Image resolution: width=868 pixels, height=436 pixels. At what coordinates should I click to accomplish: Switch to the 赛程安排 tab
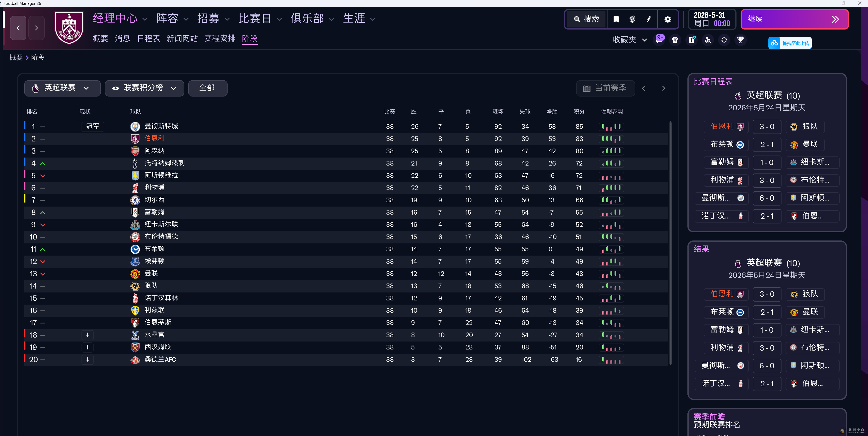(220, 38)
